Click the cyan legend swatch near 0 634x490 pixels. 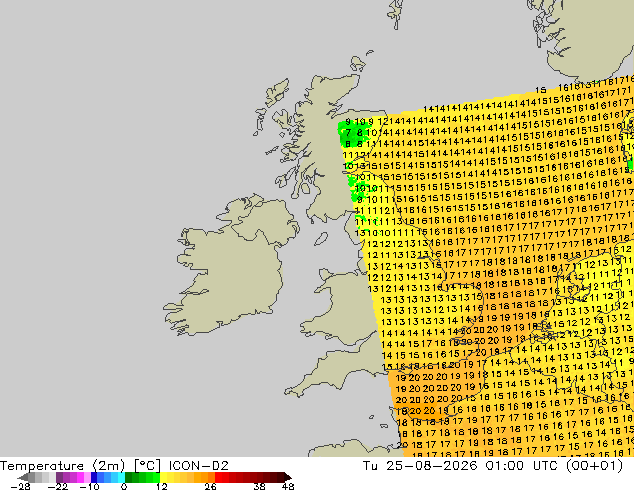[121, 477]
